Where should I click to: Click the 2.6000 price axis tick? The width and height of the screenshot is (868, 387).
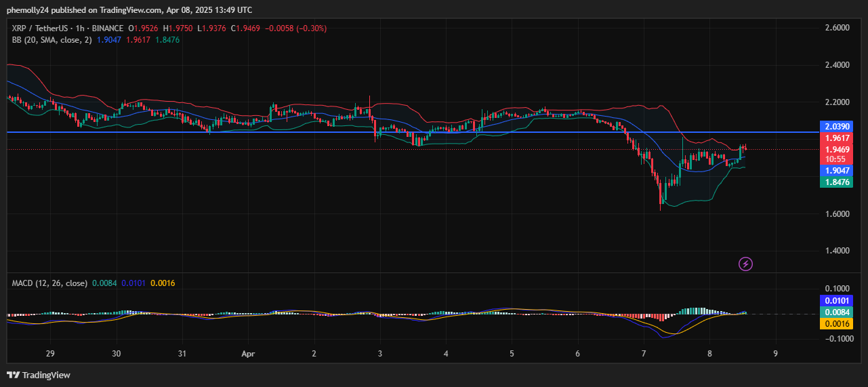pyautogui.click(x=838, y=28)
